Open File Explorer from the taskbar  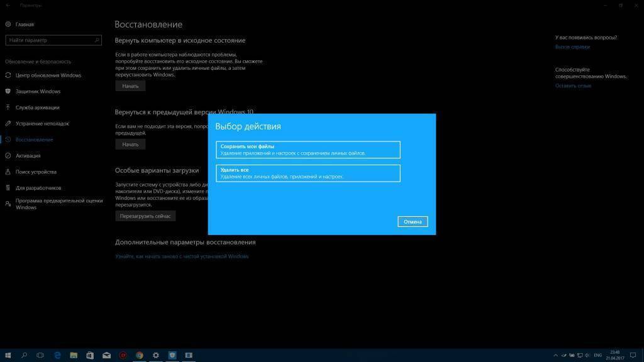point(74,355)
